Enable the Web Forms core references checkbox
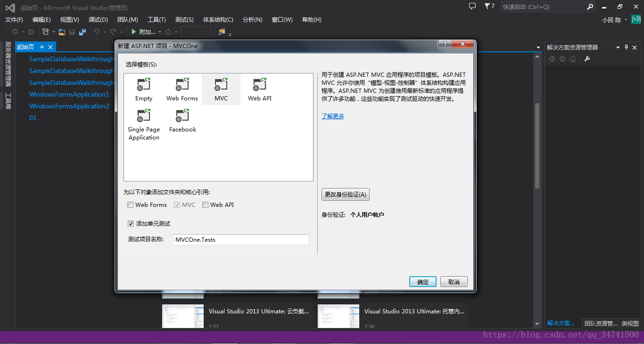644x344 pixels. (130, 205)
